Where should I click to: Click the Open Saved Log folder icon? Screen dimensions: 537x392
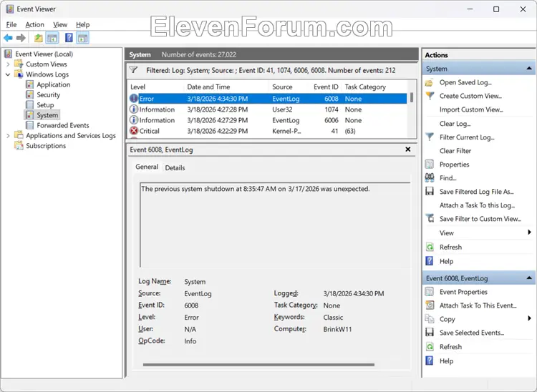tap(429, 82)
